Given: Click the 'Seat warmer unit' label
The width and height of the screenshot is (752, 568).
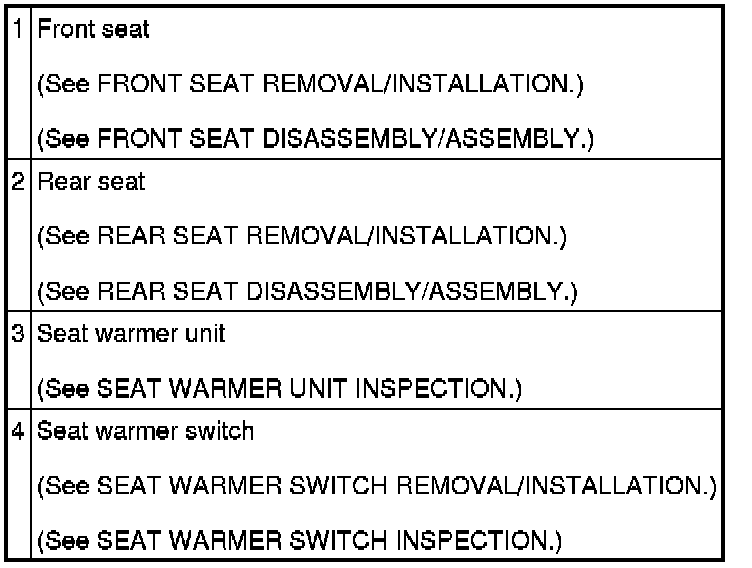Looking at the screenshot, I should pos(131,334).
